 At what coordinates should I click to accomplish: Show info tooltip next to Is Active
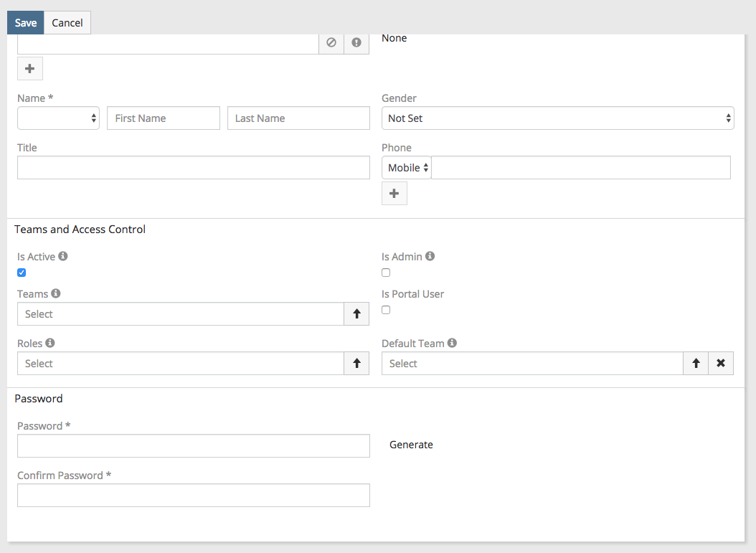tap(63, 256)
